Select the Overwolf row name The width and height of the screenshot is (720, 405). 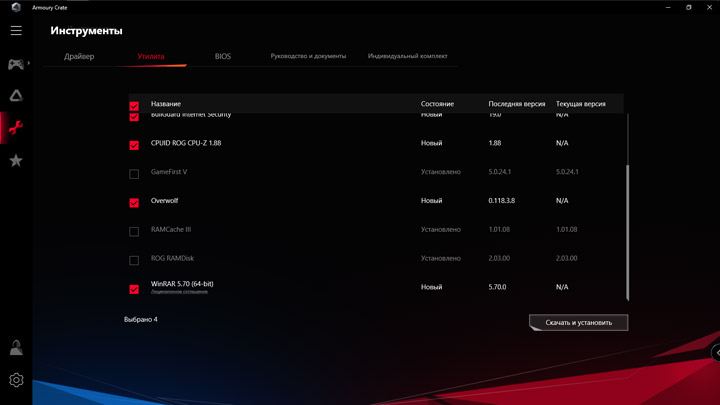tap(164, 201)
